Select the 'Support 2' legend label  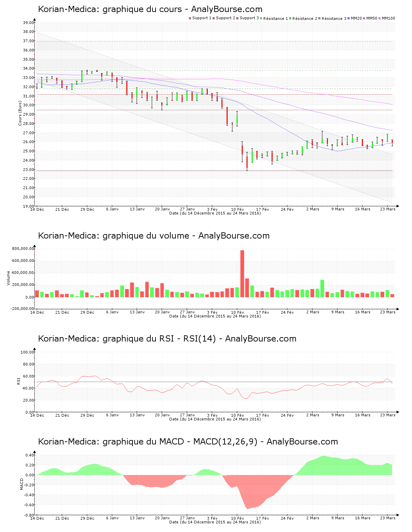tap(226, 18)
